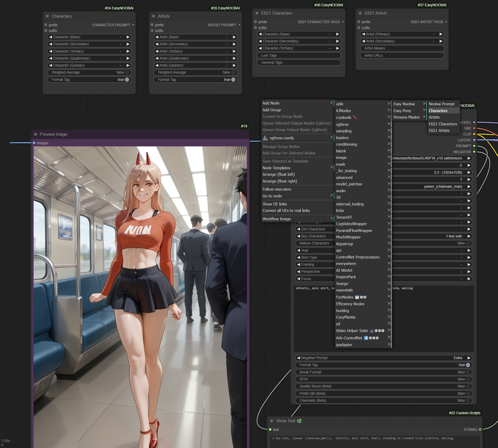Click the CHARACTER PROMPT output connector
Screen dimensions: 498x448
point(133,25)
